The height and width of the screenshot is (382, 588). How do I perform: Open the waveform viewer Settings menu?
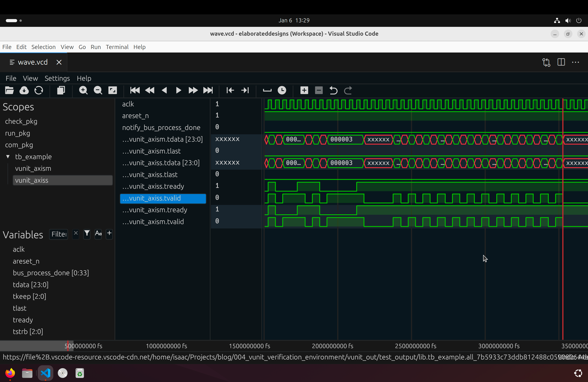(x=57, y=78)
